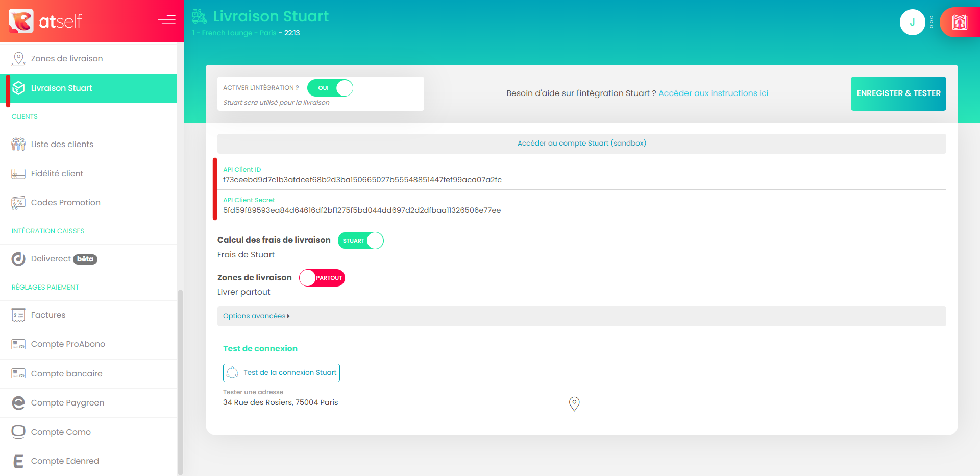Click the Zones de livraison map pin icon

[x=18, y=59]
